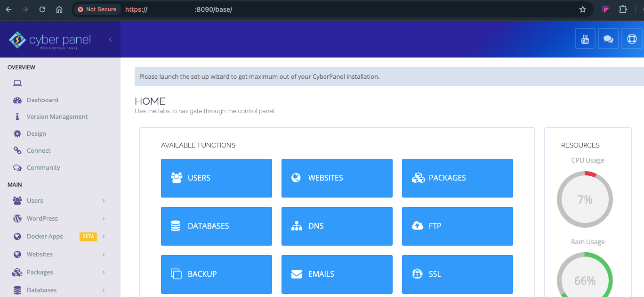Image resolution: width=644 pixels, height=297 pixels.
Task: Click the laptop icon under Overview
Action: point(17,83)
